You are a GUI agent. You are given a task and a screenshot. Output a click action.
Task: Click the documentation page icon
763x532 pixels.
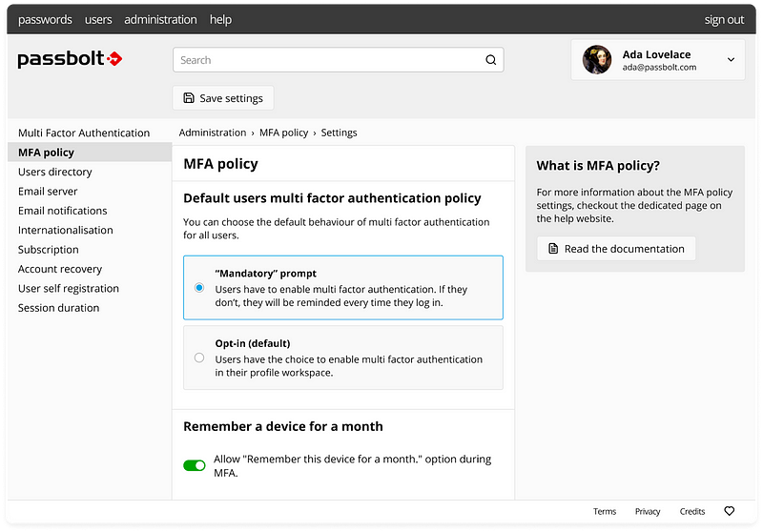(553, 249)
